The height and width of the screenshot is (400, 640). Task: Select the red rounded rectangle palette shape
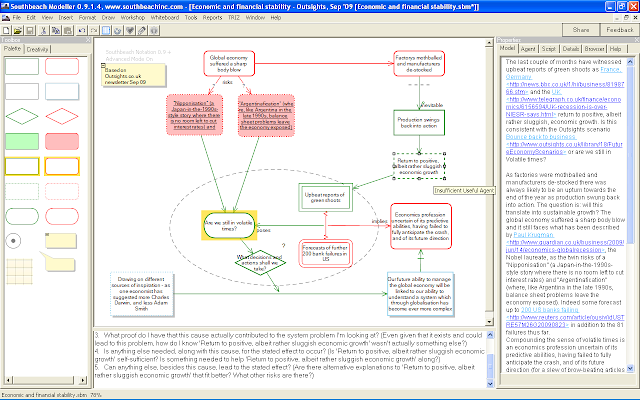pyautogui.click(x=62, y=67)
